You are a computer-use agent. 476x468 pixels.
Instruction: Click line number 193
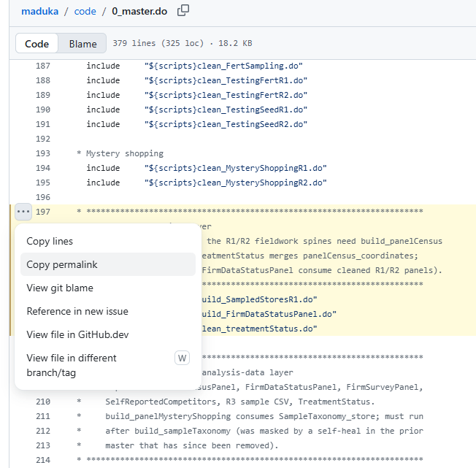click(43, 153)
